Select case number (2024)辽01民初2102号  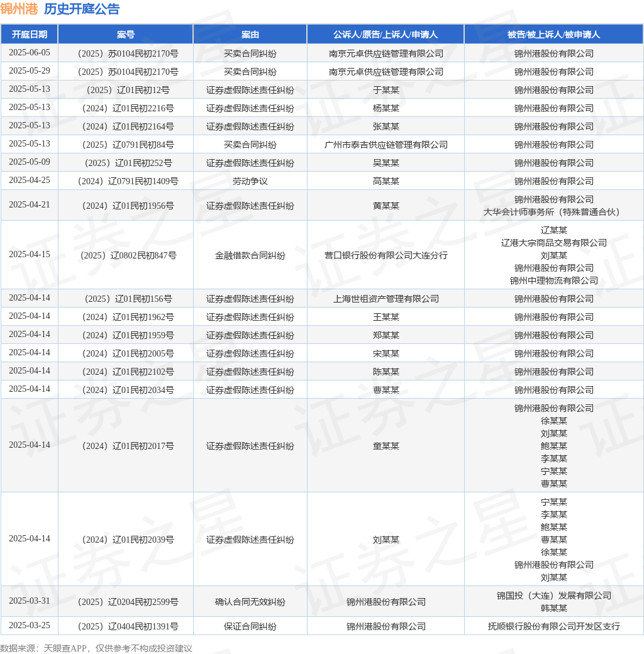pos(126,372)
